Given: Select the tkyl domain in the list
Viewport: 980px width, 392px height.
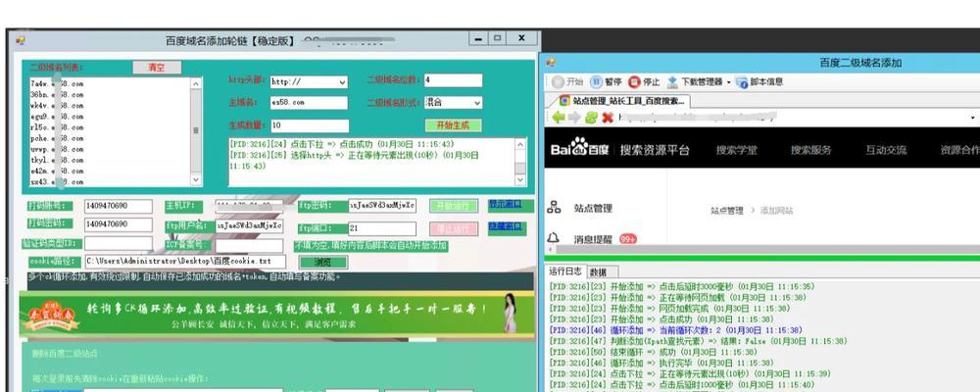Looking at the screenshot, I should (57, 160).
